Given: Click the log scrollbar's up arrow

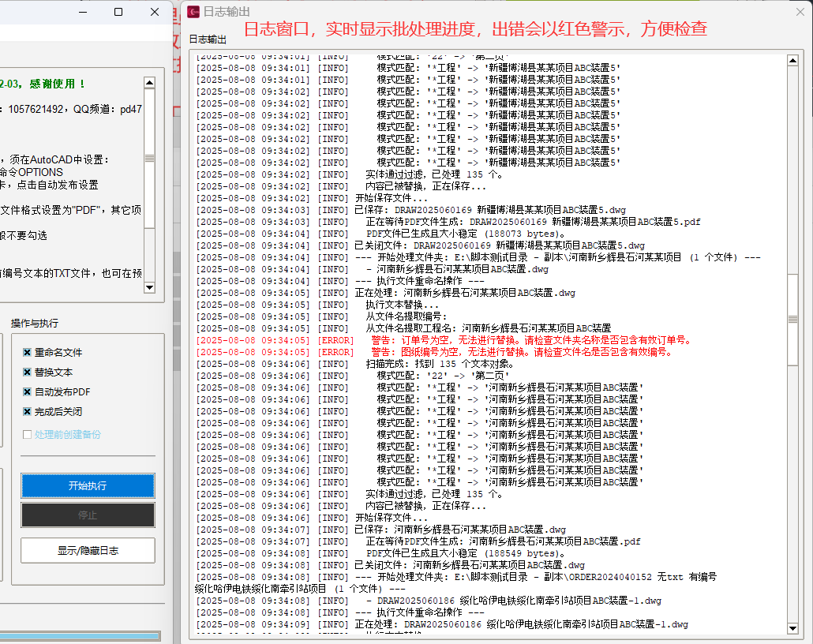Looking at the screenshot, I should pyautogui.click(x=792, y=62).
